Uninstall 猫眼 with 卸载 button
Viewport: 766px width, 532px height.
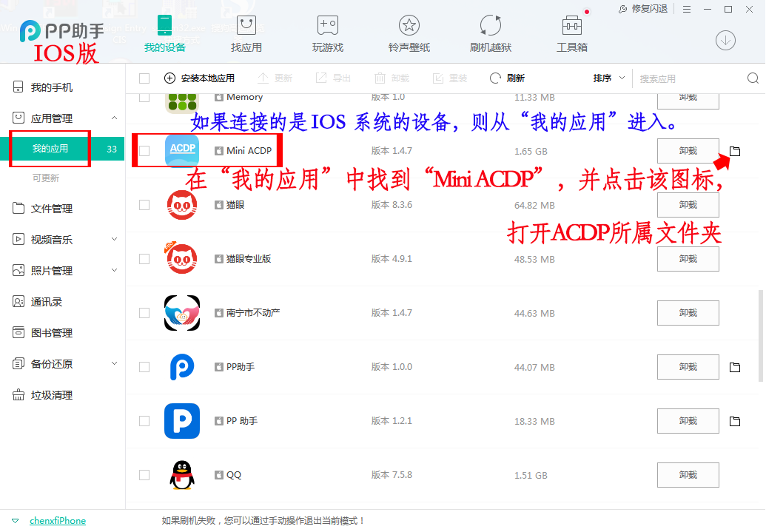[688, 205]
